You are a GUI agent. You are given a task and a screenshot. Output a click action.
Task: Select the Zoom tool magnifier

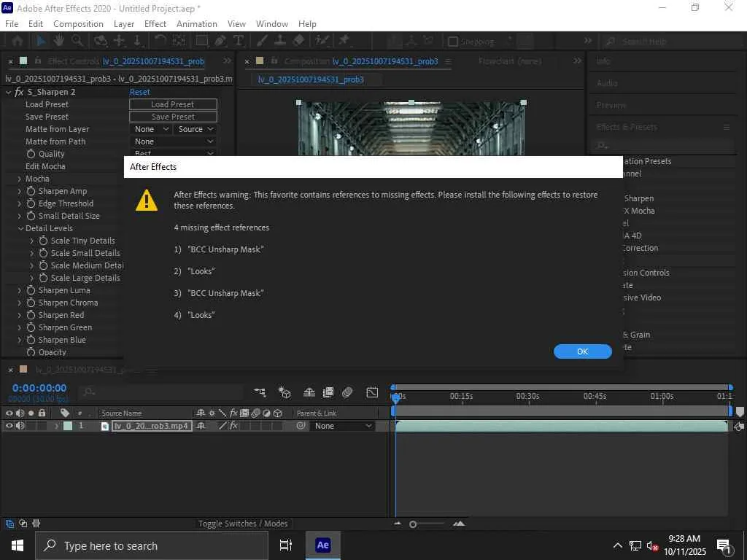(x=77, y=42)
